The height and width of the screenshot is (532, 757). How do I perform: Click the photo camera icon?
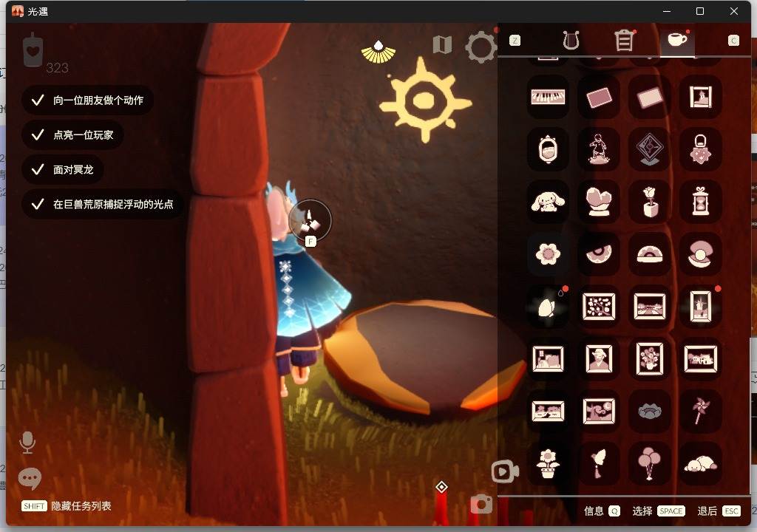(481, 504)
